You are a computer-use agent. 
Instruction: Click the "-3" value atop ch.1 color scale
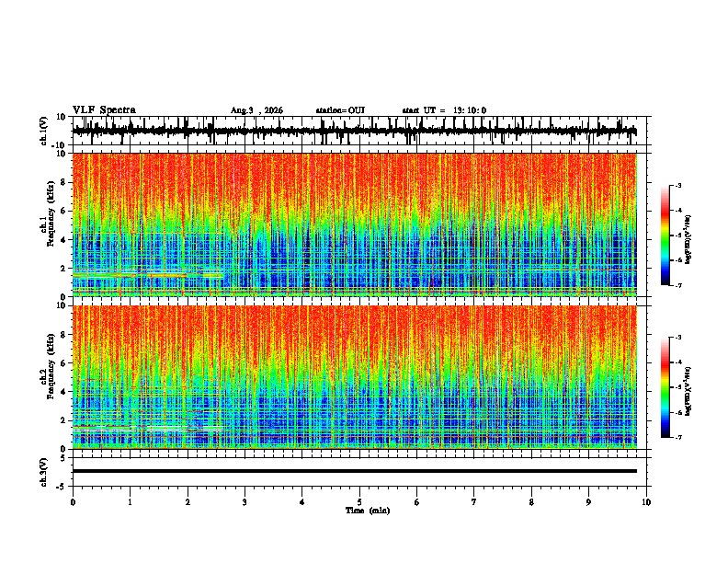677,185
